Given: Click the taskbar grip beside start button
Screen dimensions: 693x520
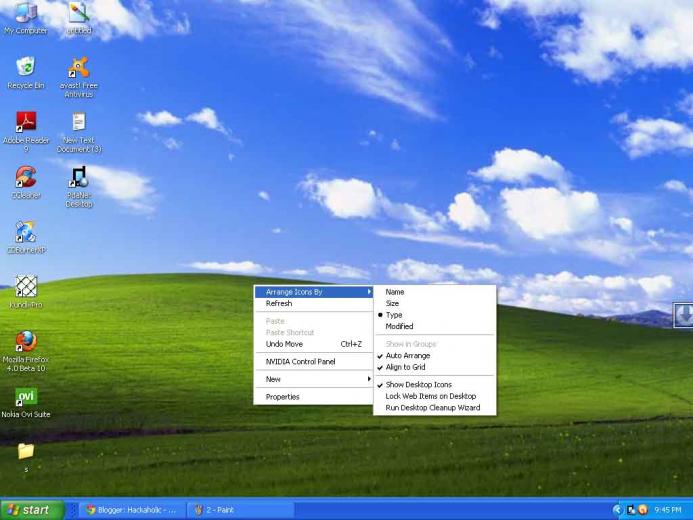Looking at the screenshot, I should click(73, 510).
